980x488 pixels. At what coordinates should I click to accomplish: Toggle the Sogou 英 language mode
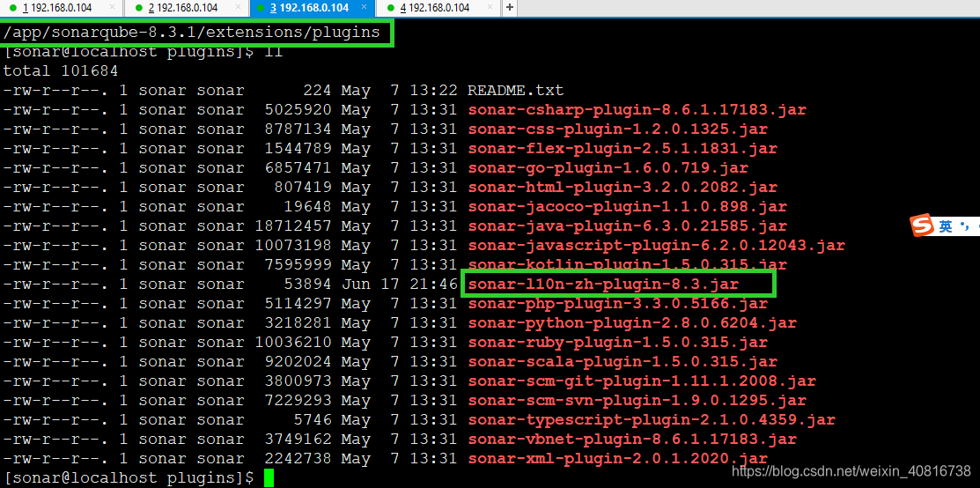click(x=947, y=226)
